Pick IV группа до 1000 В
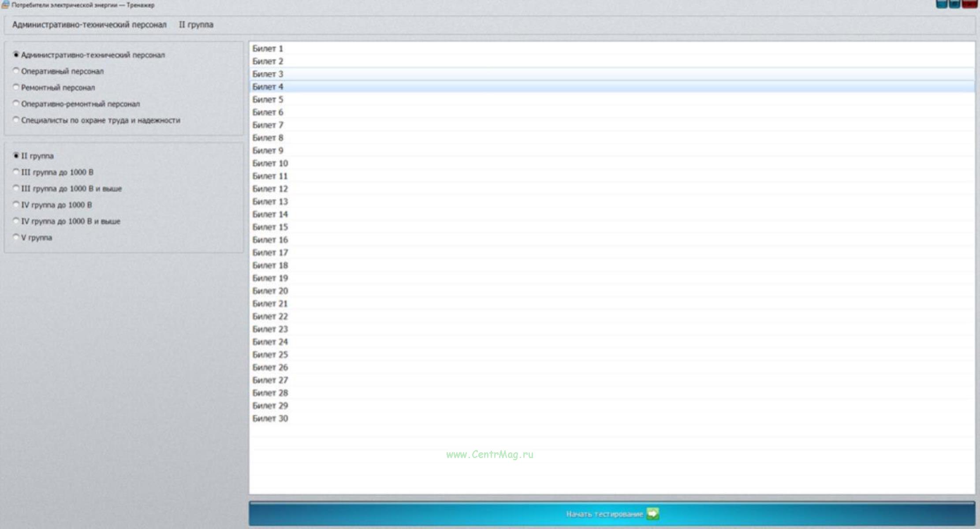 pos(16,205)
